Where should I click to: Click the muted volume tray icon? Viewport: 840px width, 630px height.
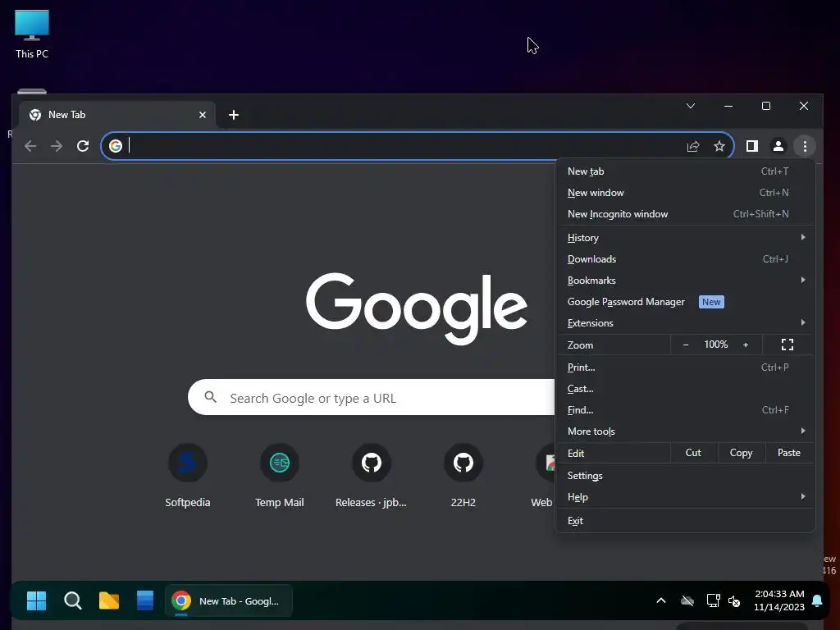pyautogui.click(x=734, y=601)
